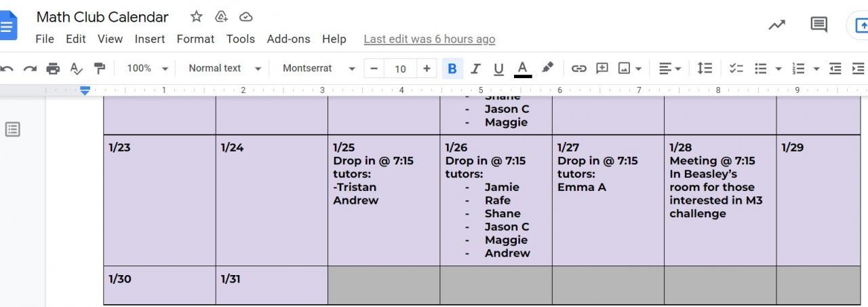This screenshot has height=307, width=868.
Task: Toggle underline formatting
Action: pos(498,69)
